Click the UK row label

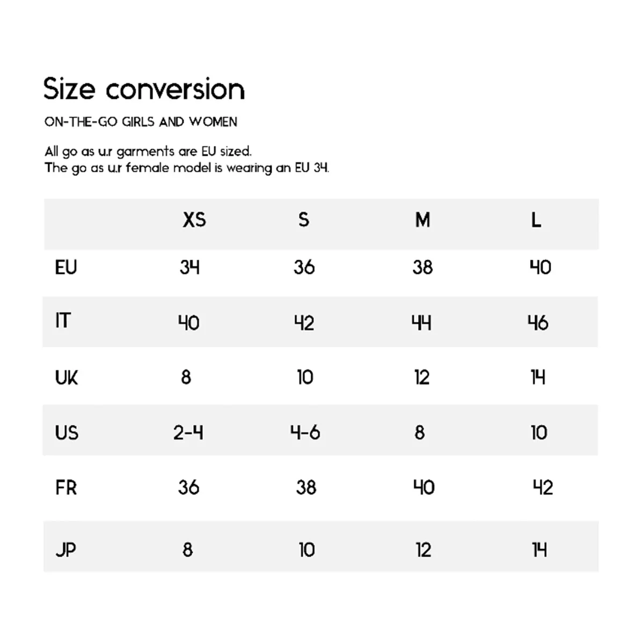(x=67, y=378)
